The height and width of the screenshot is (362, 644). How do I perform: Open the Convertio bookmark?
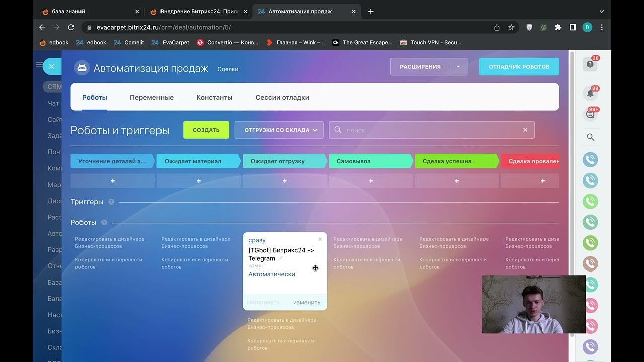click(227, 43)
